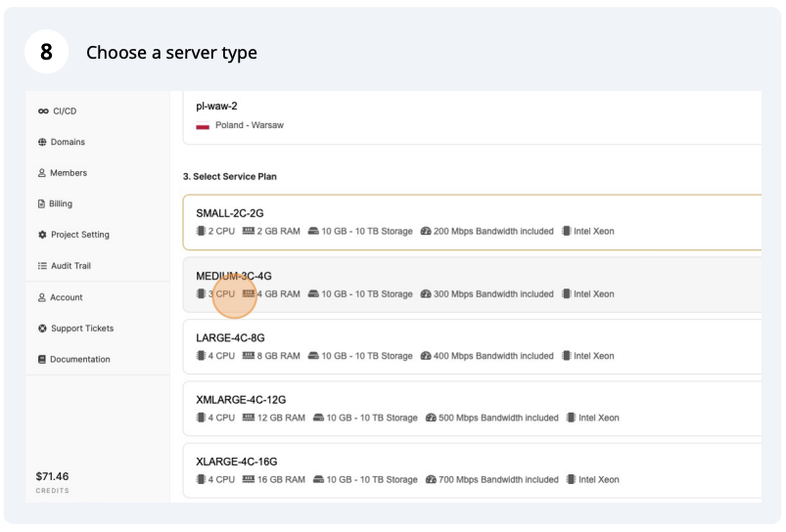Image resolution: width=786 pixels, height=532 pixels.
Task: Choose the XLARGE-4C-16G plan
Action: click(470, 469)
